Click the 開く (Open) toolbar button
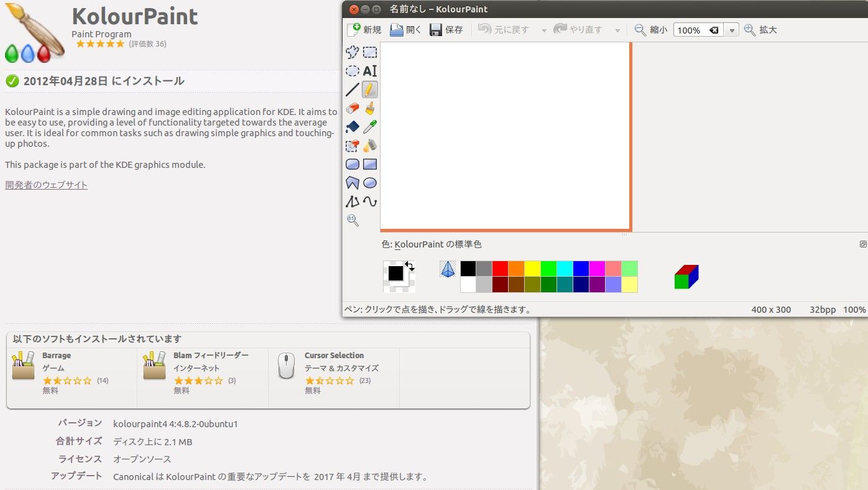Viewport: 868px width, 490px height. (x=406, y=30)
